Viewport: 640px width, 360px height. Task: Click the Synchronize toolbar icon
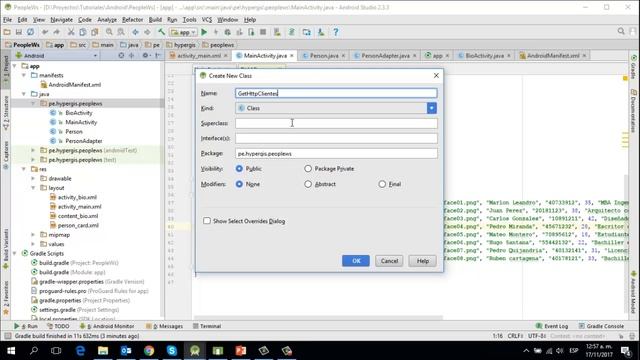coord(31,32)
